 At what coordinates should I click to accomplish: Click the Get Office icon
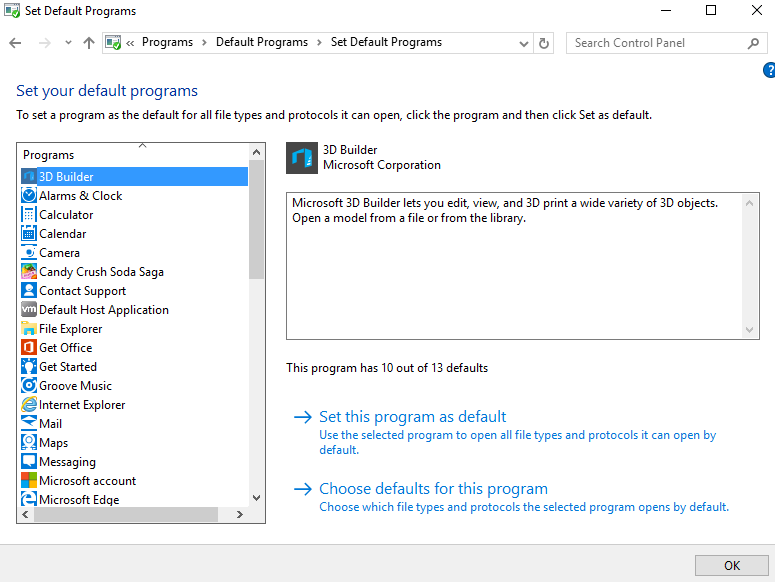[29, 348]
